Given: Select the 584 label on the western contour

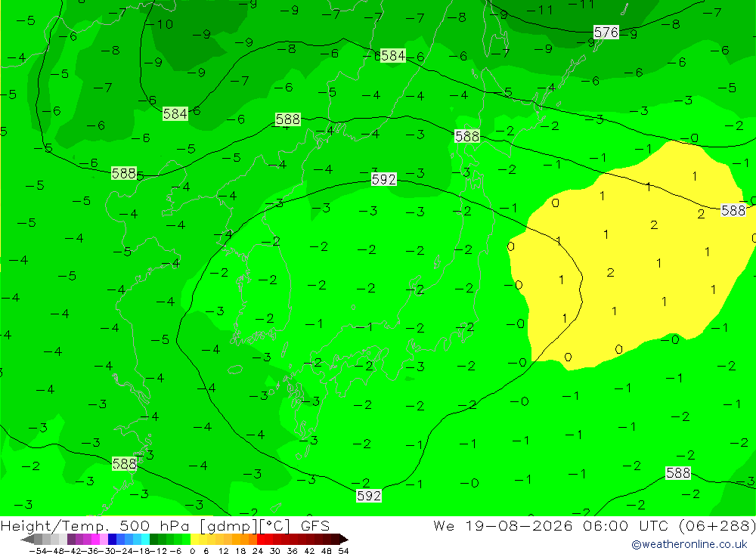Looking at the screenshot, I should [x=175, y=114].
